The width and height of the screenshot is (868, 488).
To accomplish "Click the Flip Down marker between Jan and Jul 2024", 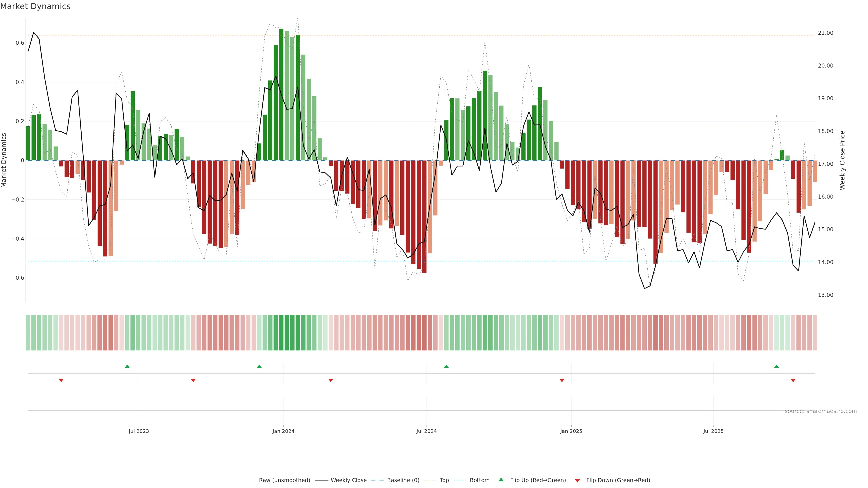I will [x=330, y=380].
